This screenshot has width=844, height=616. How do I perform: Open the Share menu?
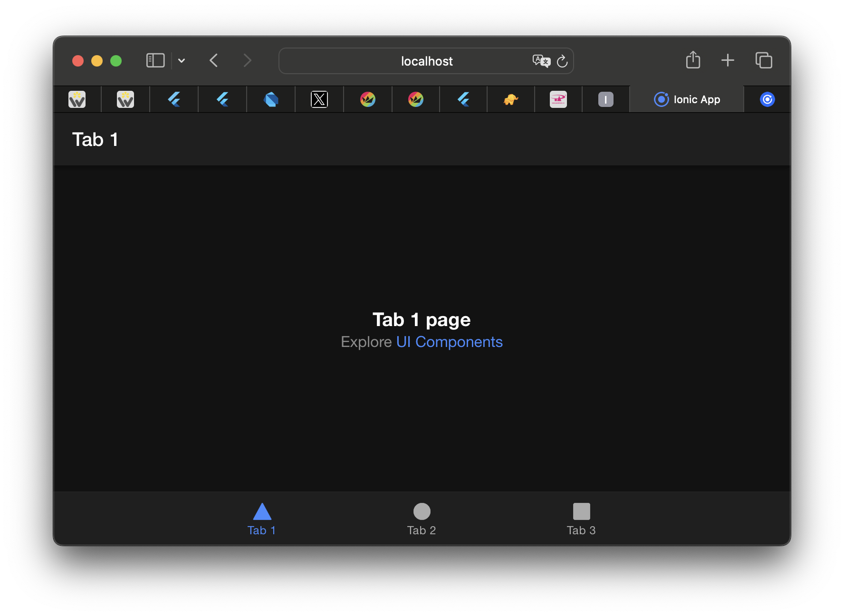coord(693,60)
